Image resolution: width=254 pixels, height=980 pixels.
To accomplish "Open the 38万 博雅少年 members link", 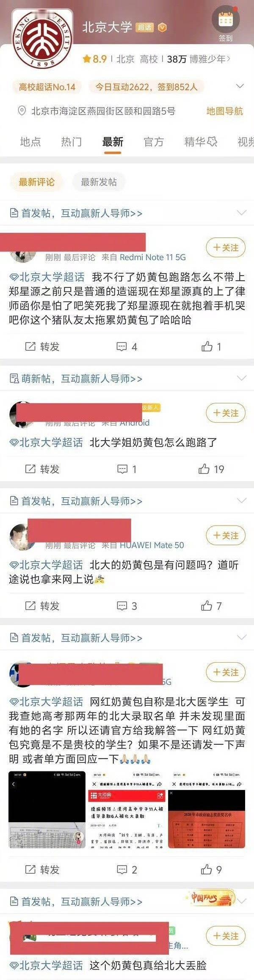I will pos(199,59).
